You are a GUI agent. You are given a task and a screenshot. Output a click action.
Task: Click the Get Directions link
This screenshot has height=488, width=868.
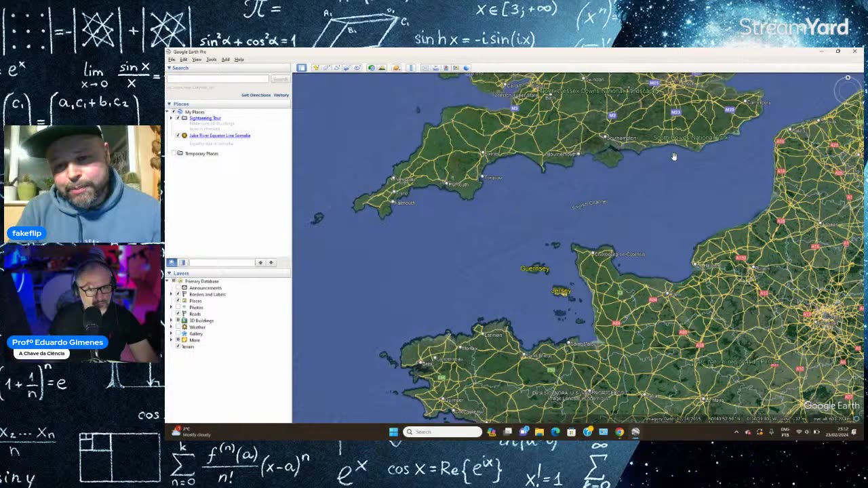pyautogui.click(x=256, y=95)
